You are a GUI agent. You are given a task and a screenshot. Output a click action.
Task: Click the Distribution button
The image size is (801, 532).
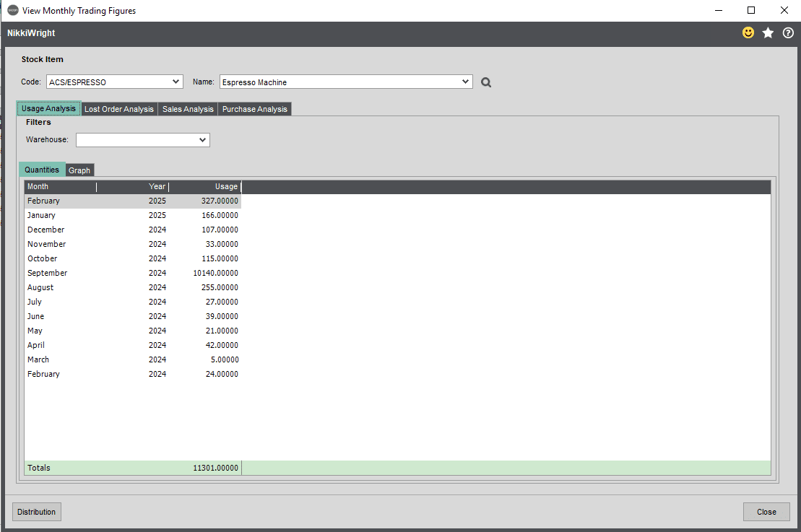(36, 512)
